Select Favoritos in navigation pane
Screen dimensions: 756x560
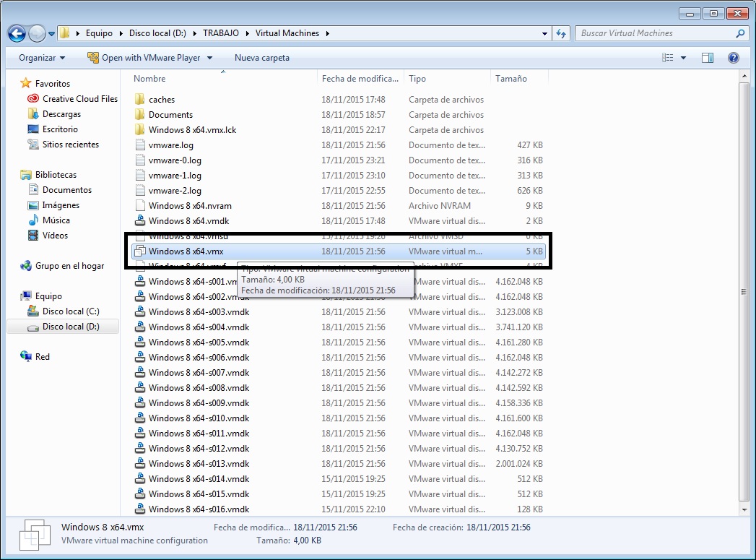(45, 83)
